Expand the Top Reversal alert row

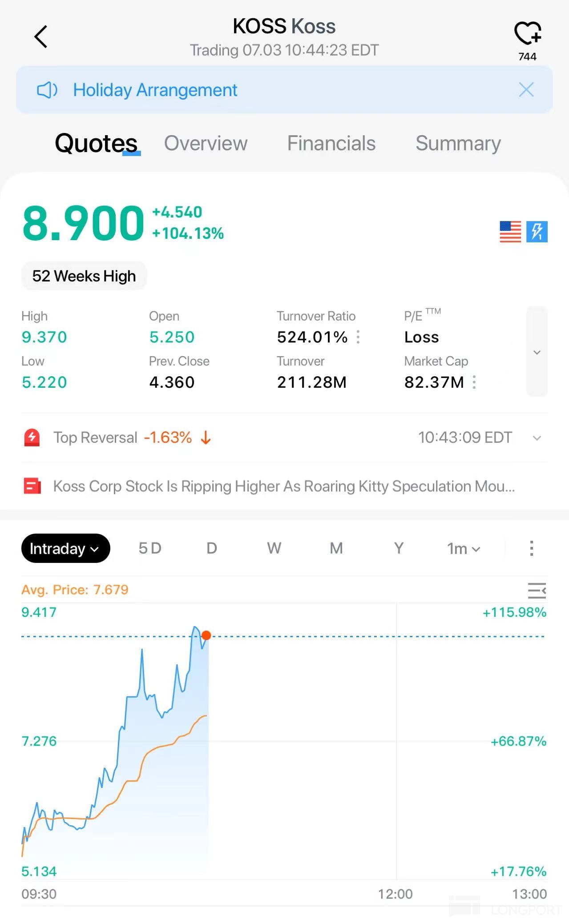(537, 438)
